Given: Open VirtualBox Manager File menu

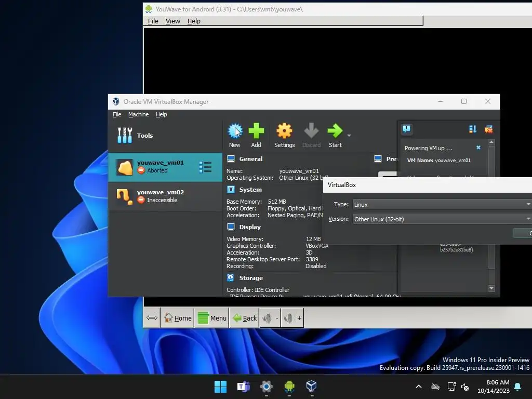Looking at the screenshot, I should 117,114.
